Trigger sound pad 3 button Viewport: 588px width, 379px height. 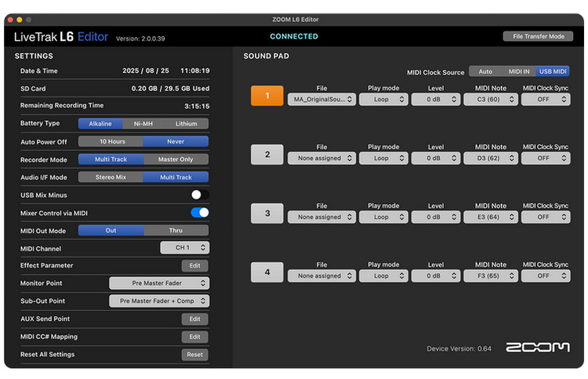(x=267, y=213)
